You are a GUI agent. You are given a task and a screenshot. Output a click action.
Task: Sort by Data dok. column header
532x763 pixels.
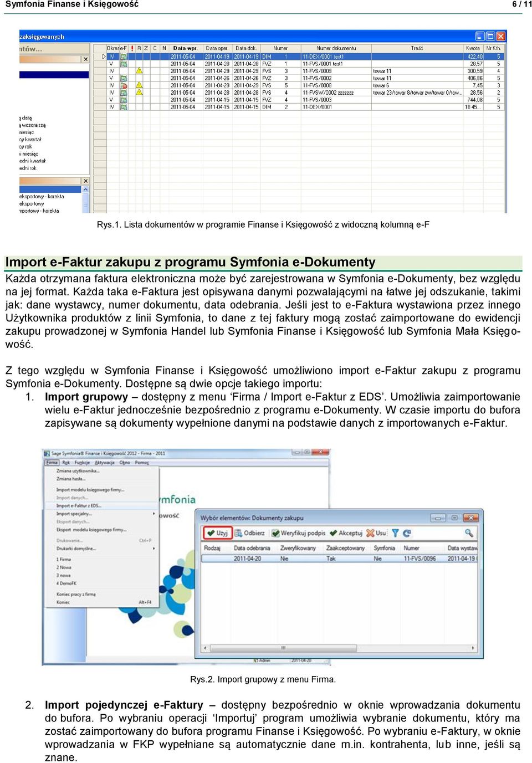pos(246,48)
